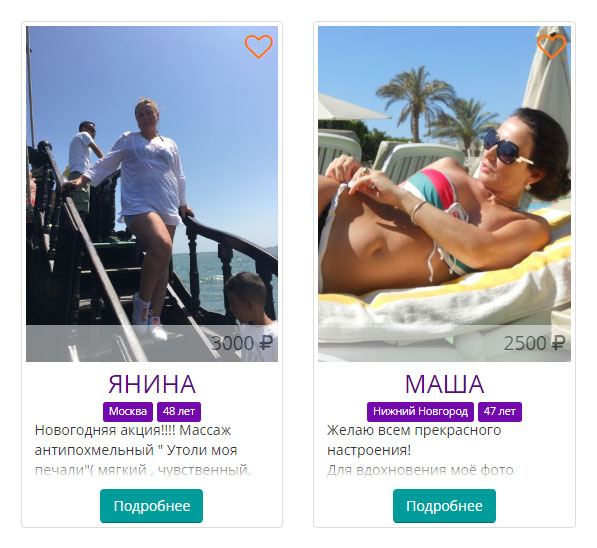Click the 2500 ₽ price label

pos(535,343)
